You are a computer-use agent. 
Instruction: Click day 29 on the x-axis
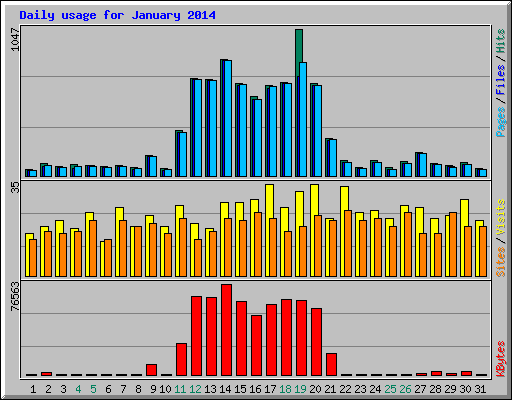click(x=450, y=389)
